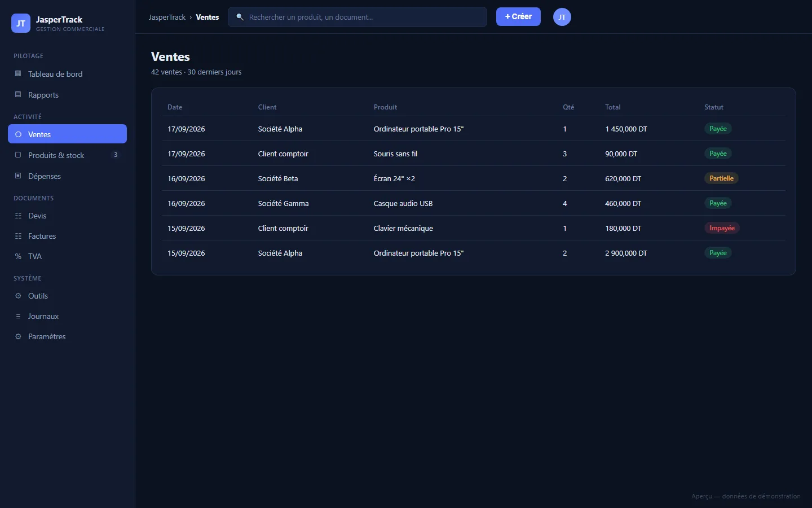Click the stock alert badge showing 3

click(116, 155)
